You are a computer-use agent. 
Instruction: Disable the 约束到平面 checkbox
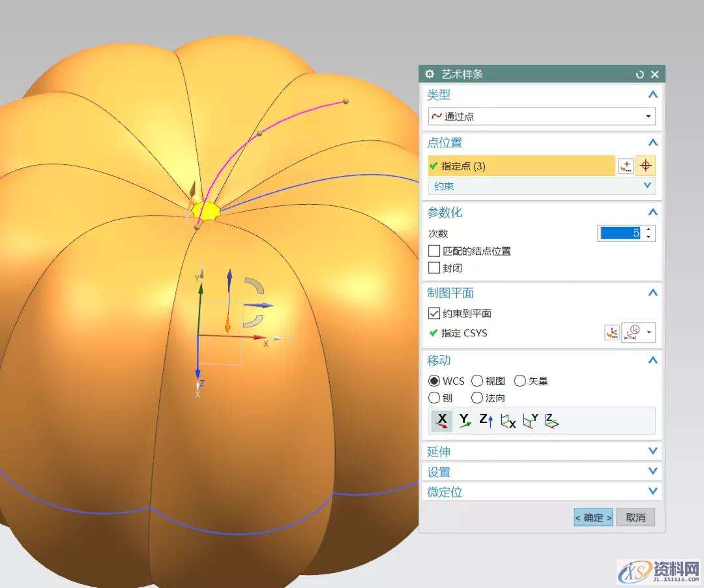click(434, 313)
